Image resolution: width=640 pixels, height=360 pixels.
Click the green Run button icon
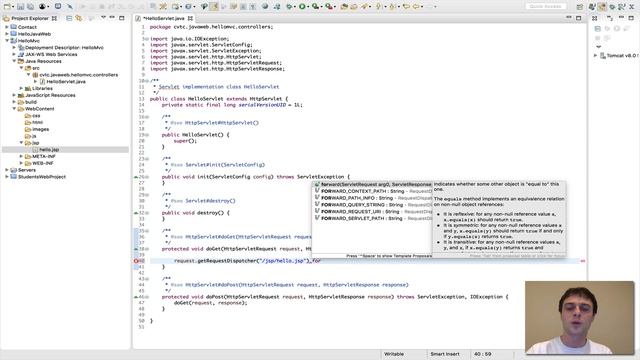click(302, 7)
